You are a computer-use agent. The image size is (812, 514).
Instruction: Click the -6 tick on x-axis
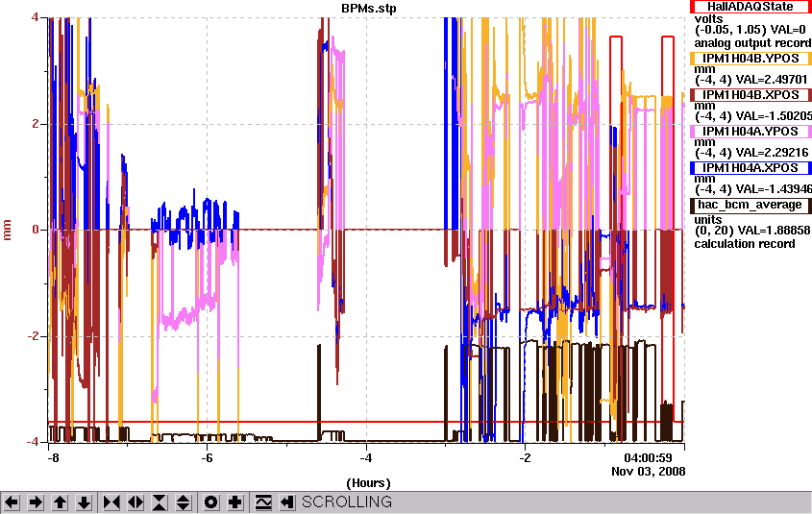click(x=207, y=458)
